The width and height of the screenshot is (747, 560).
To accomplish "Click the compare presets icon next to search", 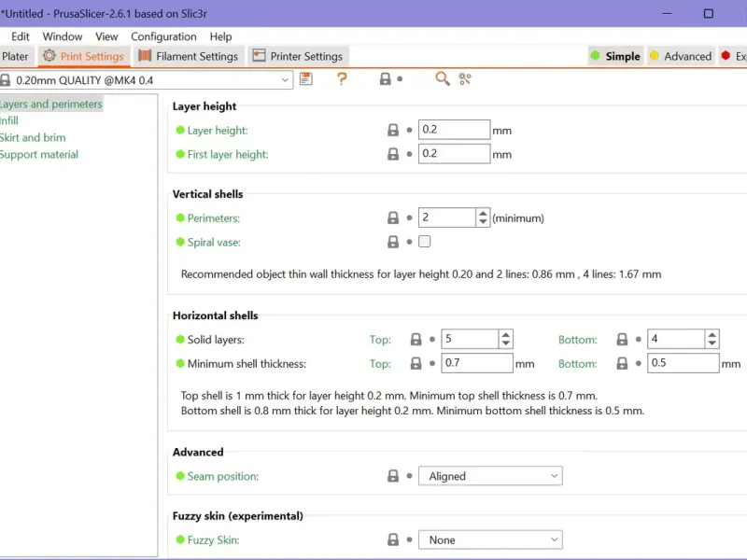I will coord(465,79).
